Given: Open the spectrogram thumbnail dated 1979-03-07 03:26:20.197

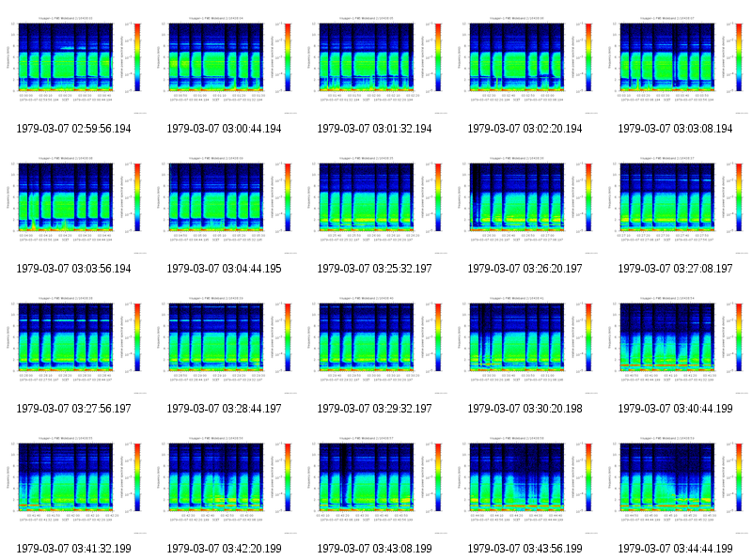Looking at the screenshot, I should point(525,204).
